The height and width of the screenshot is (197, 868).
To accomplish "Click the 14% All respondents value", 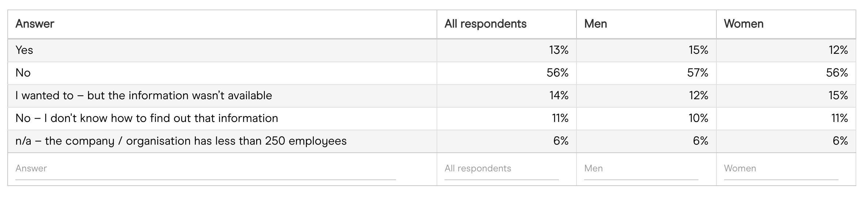I will [559, 96].
